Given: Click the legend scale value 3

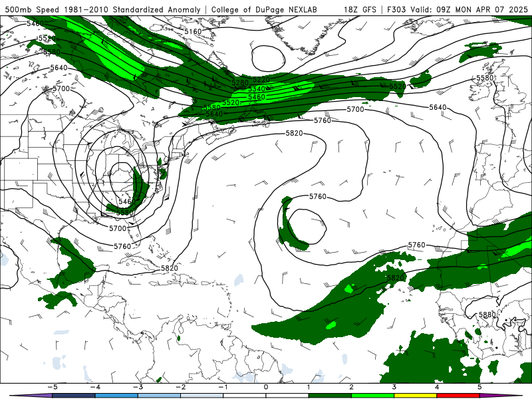Looking at the screenshot, I should pos(394,387).
